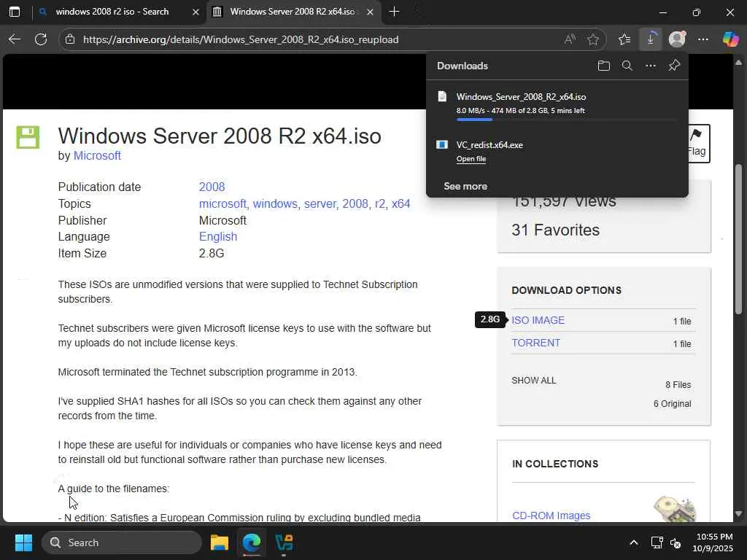Click See more in Downloads panel

[465, 186]
